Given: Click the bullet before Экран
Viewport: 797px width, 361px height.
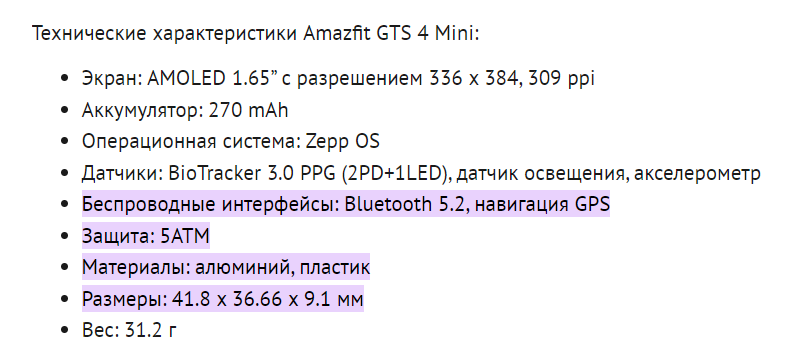Looking at the screenshot, I should click(x=64, y=78).
